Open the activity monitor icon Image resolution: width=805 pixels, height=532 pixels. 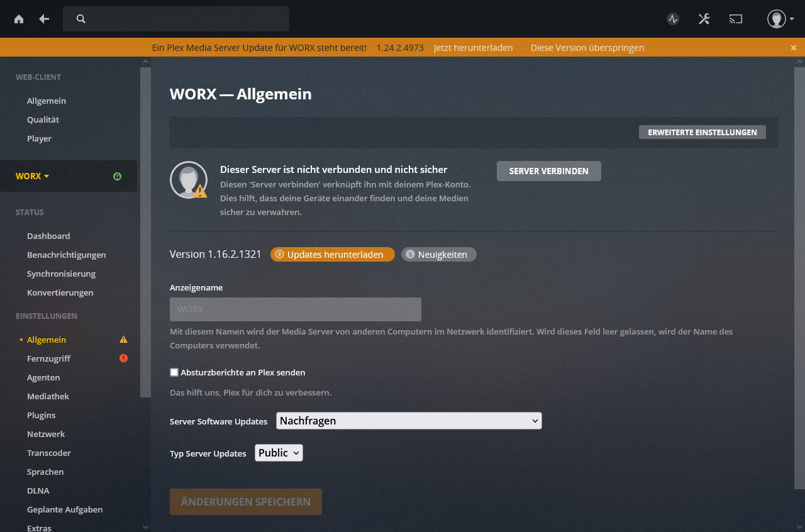click(673, 19)
